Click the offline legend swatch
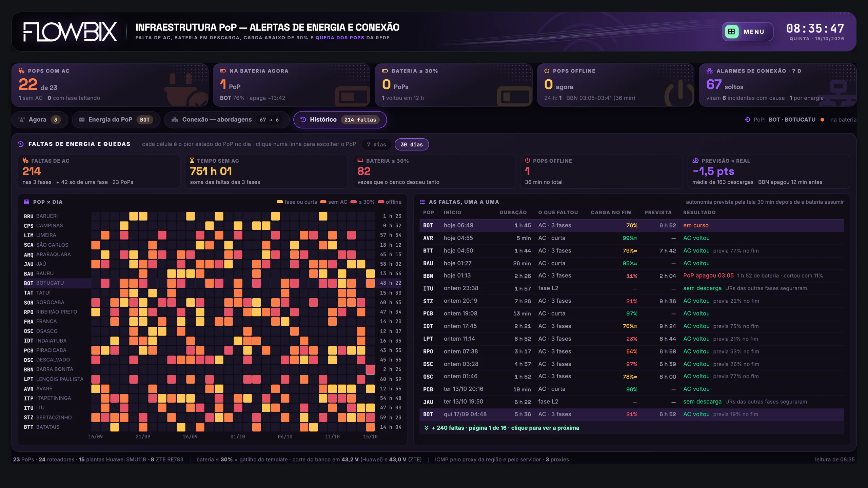Image resolution: width=868 pixels, height=488 pixels. click(381, 202)
